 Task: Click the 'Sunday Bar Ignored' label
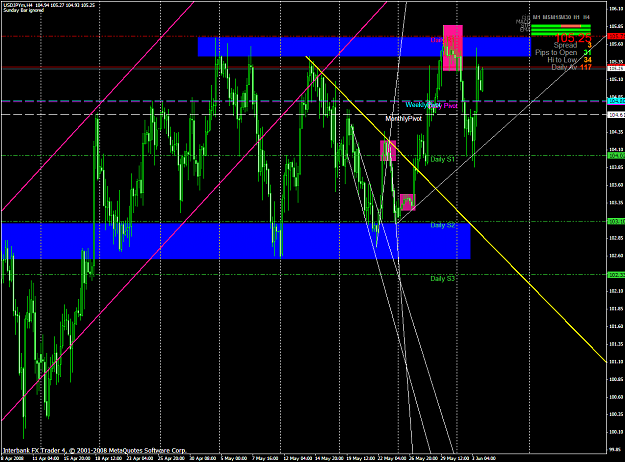24,10
